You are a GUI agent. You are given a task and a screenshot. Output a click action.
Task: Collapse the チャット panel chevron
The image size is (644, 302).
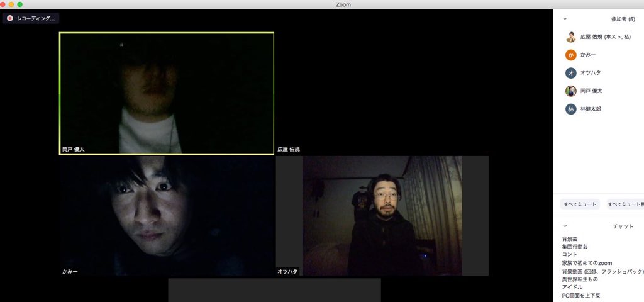(565, 226)
